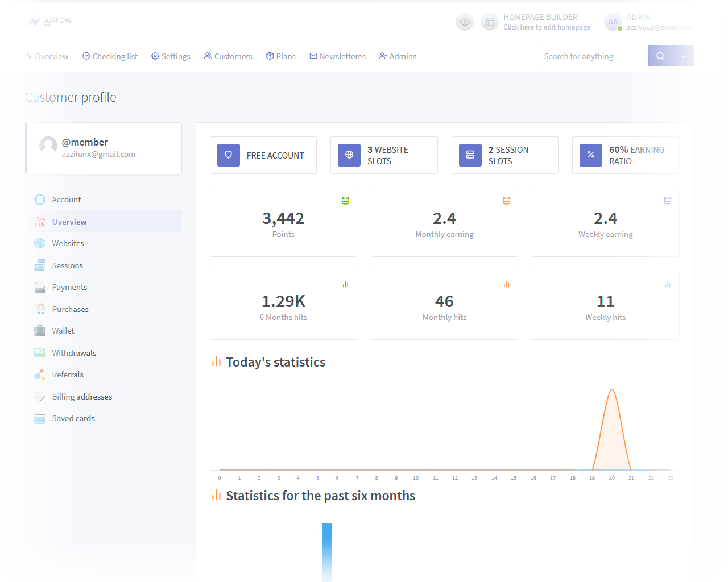Open Wallet in the sidebar
The image size is (728, 582).
pyautogui.click(x=104, y=331)
